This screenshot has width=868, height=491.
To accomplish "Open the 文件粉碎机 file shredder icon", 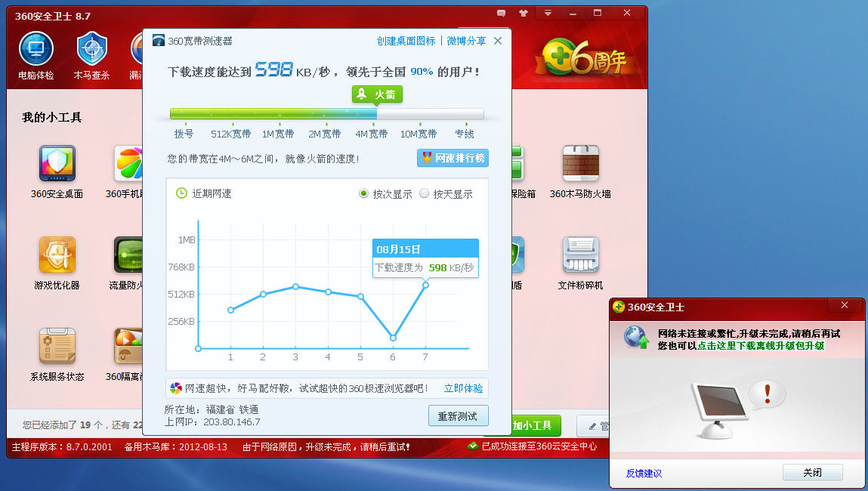I will (581, 255).
